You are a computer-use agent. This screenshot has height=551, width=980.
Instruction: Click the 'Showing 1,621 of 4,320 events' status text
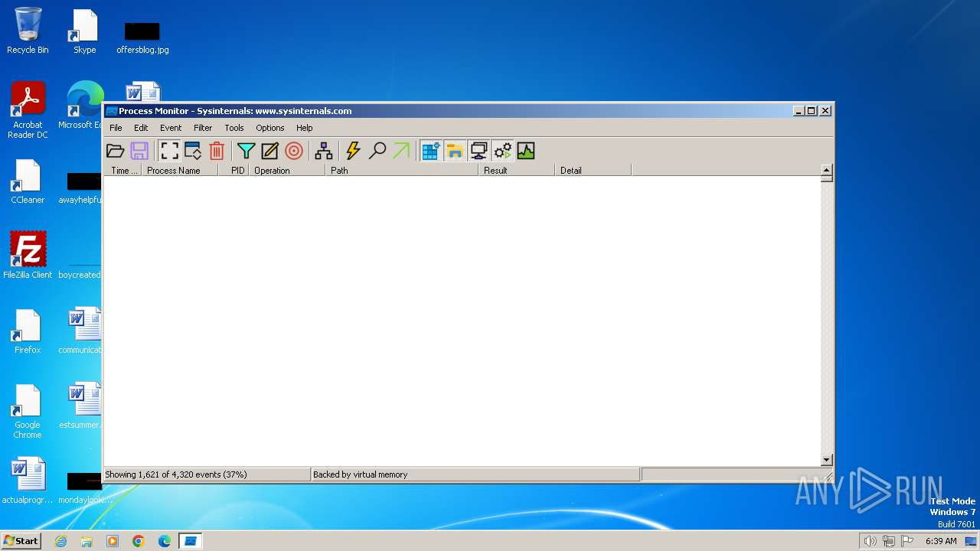click(176, 474)
